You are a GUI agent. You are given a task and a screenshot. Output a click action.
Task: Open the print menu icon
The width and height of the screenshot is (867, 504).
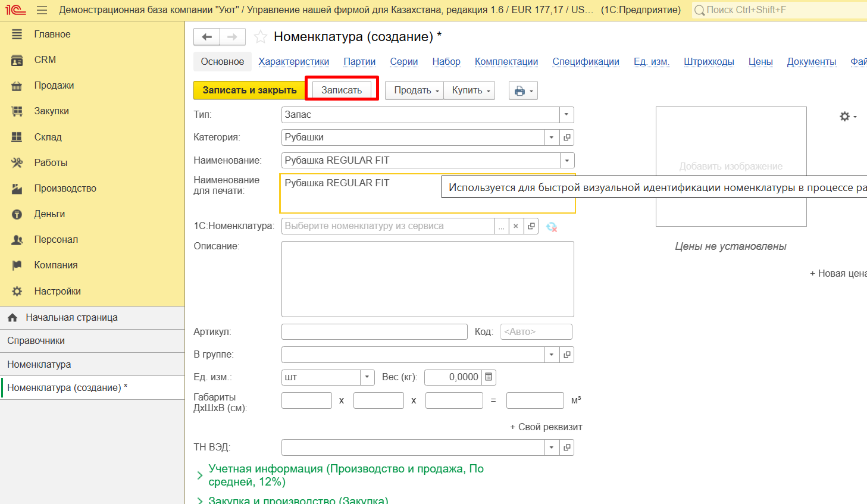(x=523, y=90)
